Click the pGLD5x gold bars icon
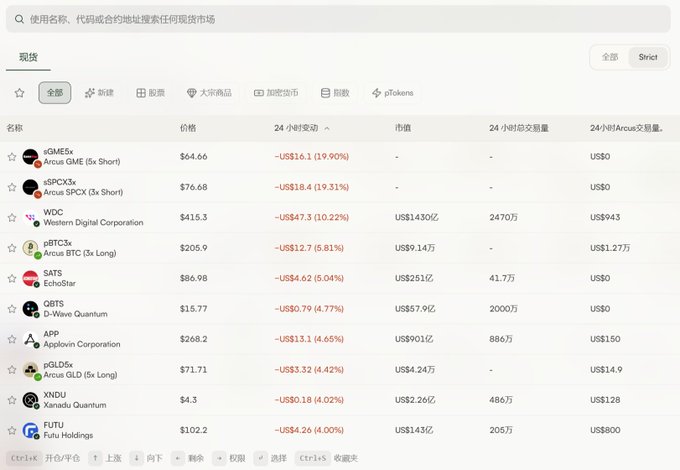This screenshot has height=470, width=680. (31, 370)
